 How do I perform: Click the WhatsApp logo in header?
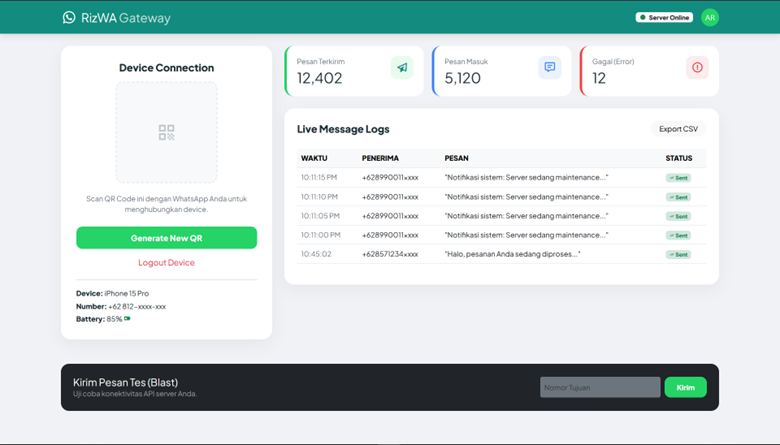coord(69,17)
